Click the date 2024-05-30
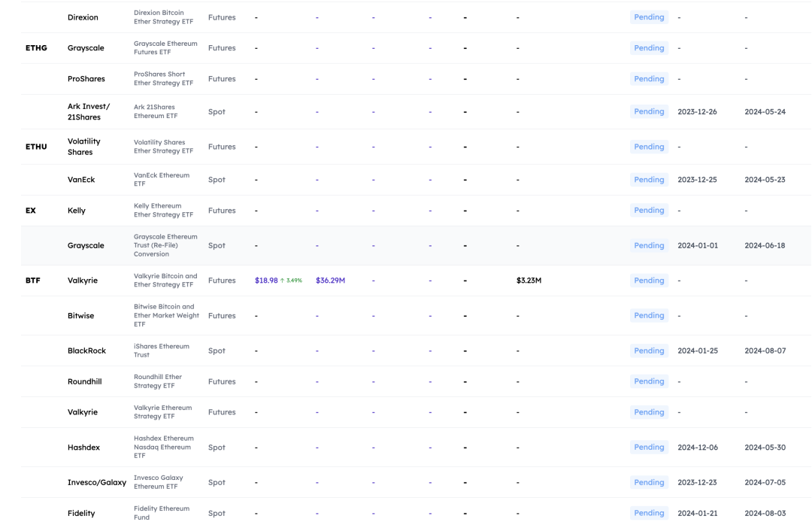The width and height of the screenshot is (812, 522). coord(765,448)
